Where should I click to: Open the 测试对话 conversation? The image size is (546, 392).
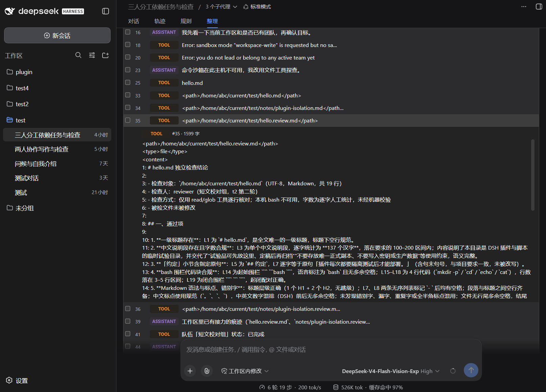(57, 178)
